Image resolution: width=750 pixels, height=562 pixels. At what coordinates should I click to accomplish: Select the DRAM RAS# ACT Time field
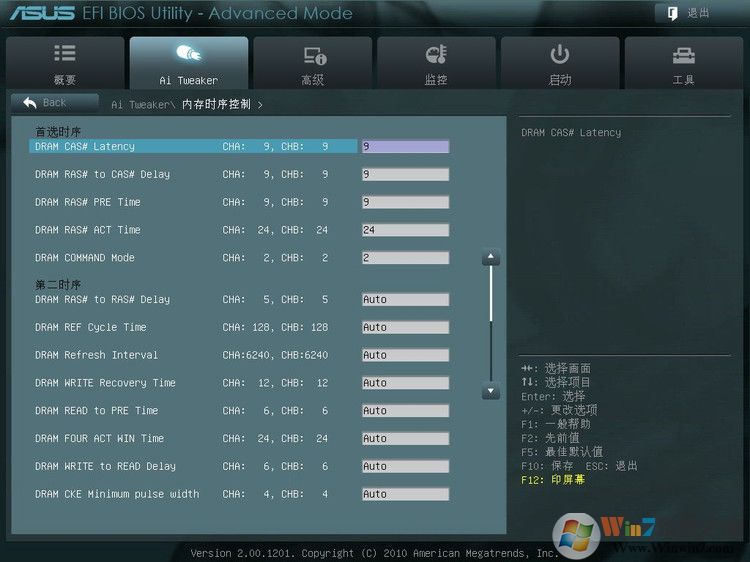coord(405,230)
